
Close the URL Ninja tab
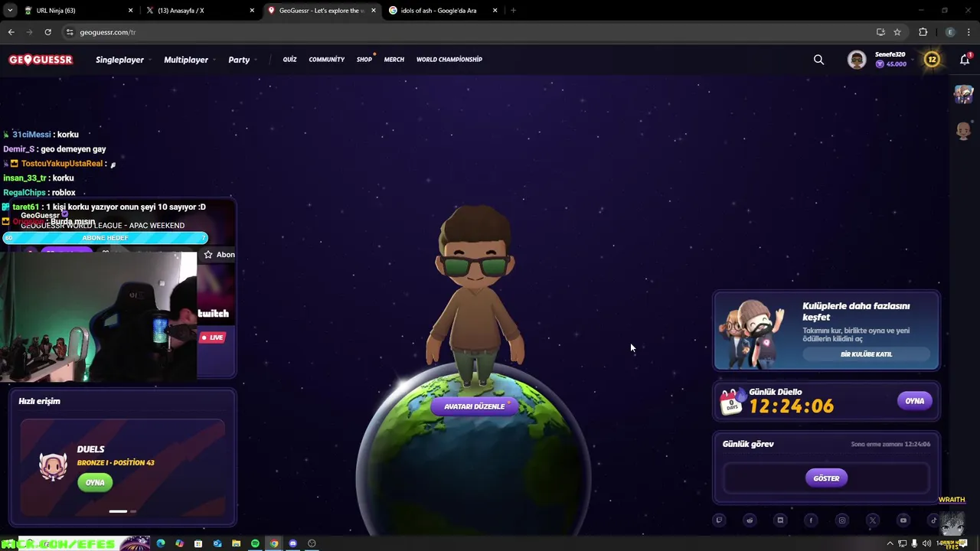130,11
